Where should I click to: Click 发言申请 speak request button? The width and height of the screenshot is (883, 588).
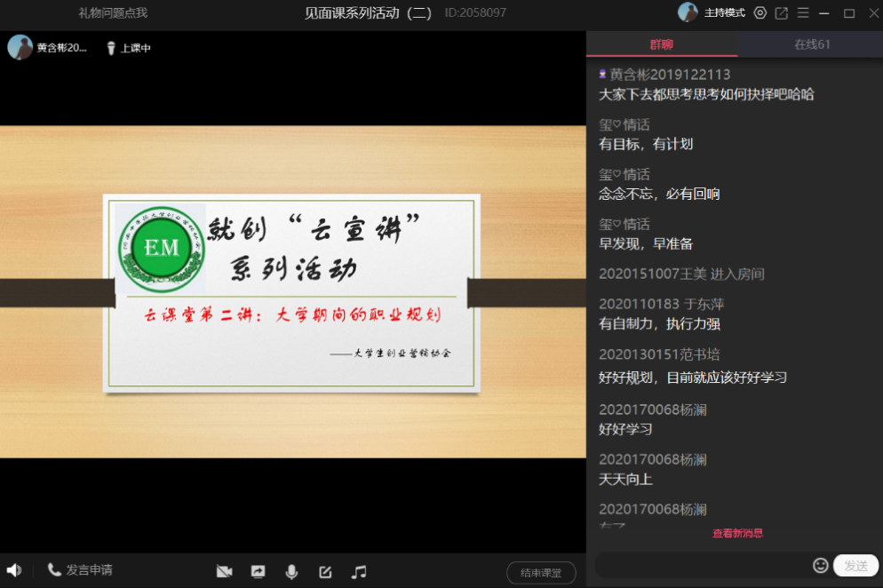(80, 569)
